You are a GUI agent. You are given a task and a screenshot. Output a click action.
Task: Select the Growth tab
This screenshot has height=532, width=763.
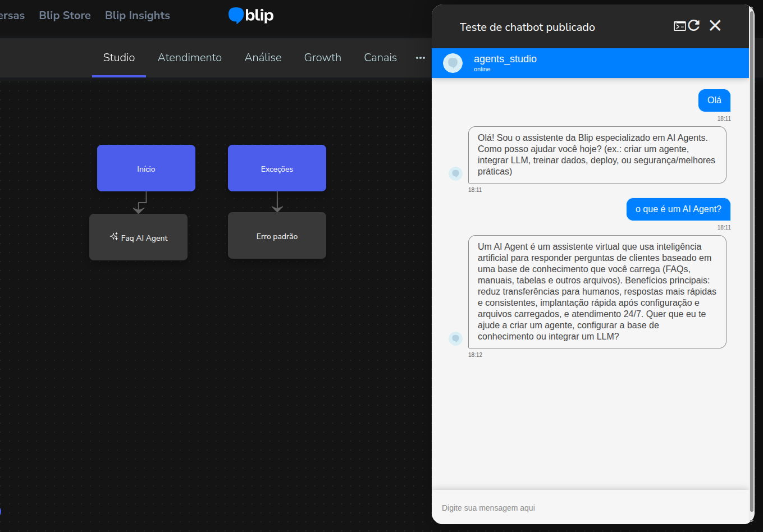pos(322,57)
